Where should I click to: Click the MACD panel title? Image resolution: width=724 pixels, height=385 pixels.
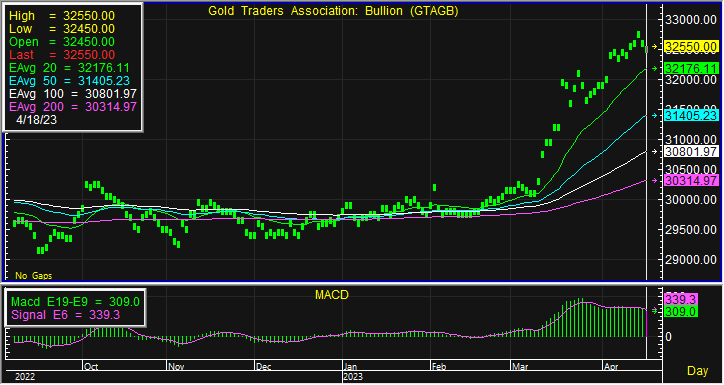pos(332,295)
